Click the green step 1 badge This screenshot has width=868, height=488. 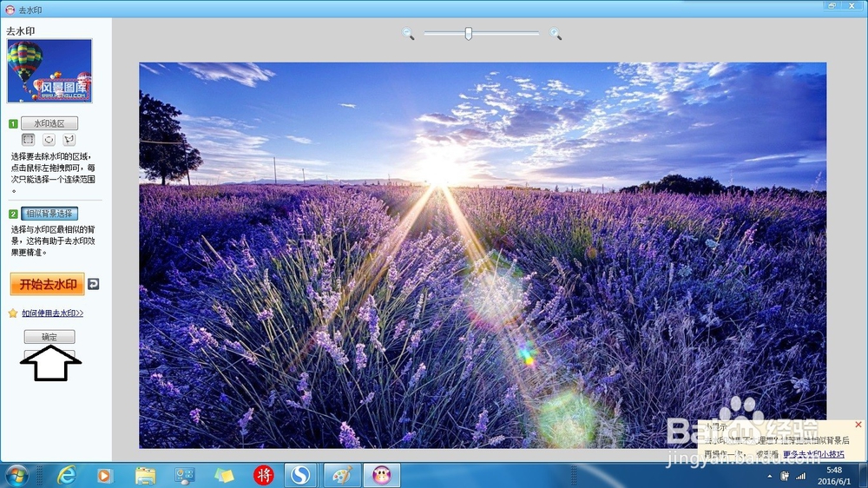[13, 123]
